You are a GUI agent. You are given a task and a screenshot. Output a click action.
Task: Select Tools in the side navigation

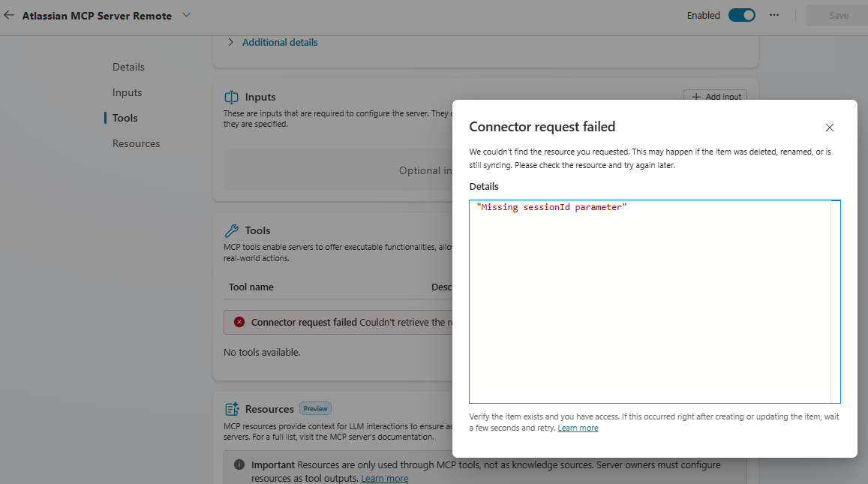coord(125,118)
